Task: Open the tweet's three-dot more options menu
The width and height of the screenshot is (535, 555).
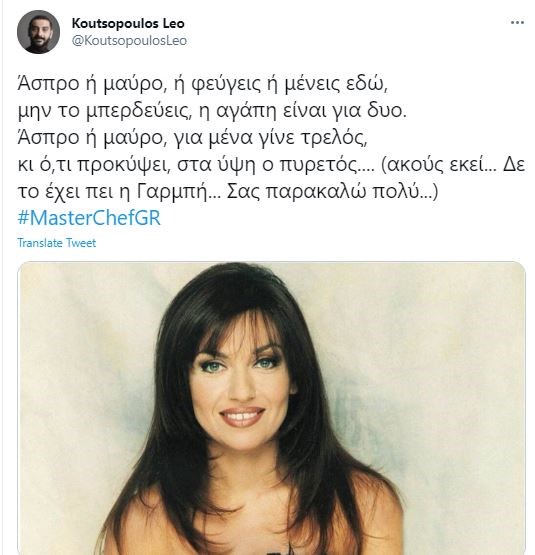Action: pos(517,23)
